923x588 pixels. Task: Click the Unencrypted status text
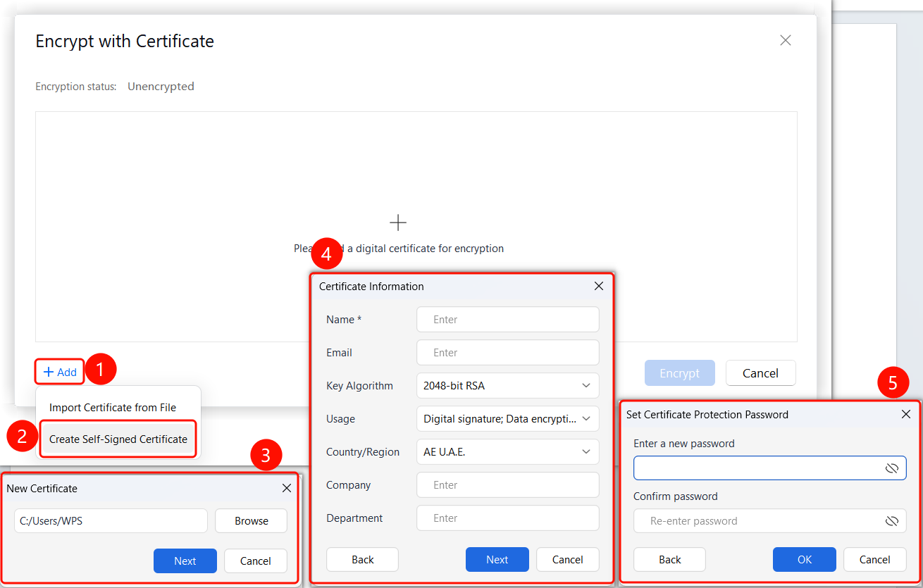point(161,87)
